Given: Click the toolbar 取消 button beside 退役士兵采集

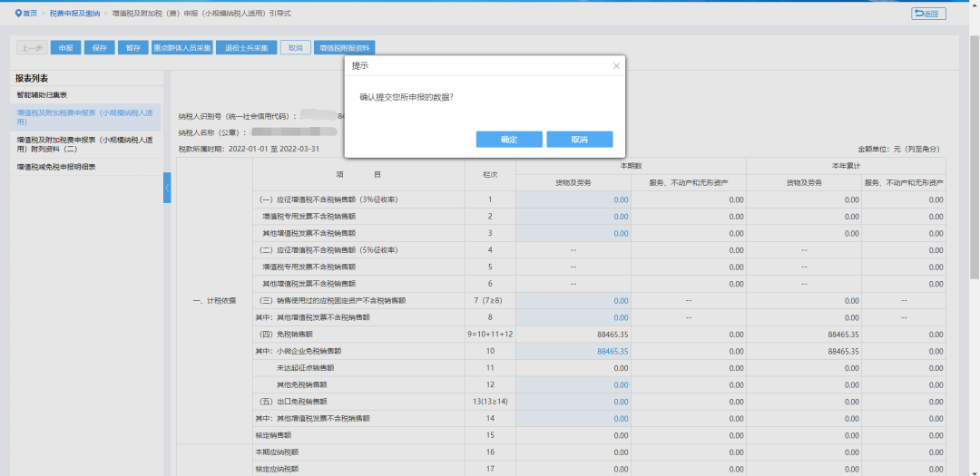Looking at the screenshot, I should tap(296, 48).
